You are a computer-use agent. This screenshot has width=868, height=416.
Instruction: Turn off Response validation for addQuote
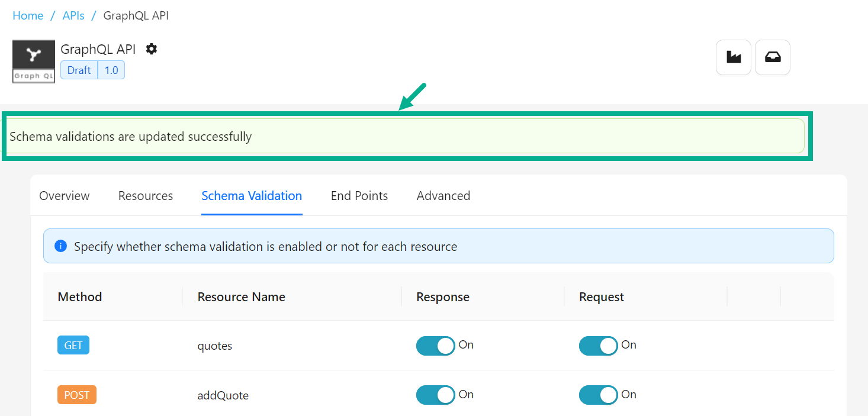pos(435,395)
